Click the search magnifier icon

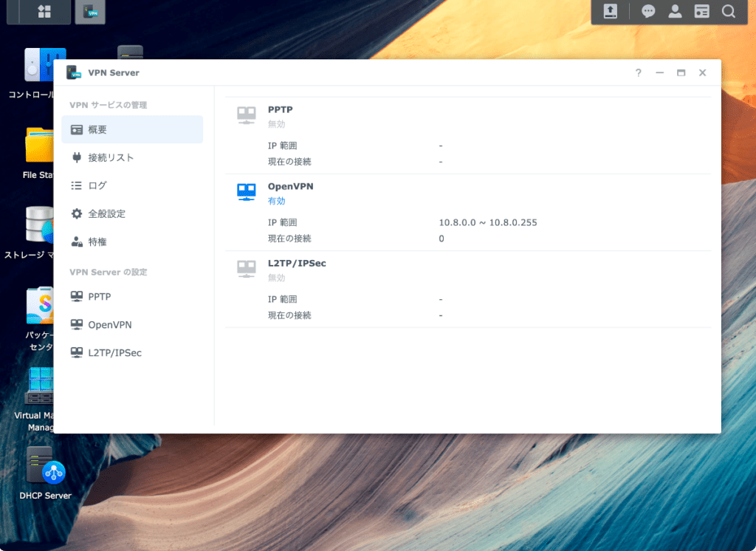click(729, 11)
